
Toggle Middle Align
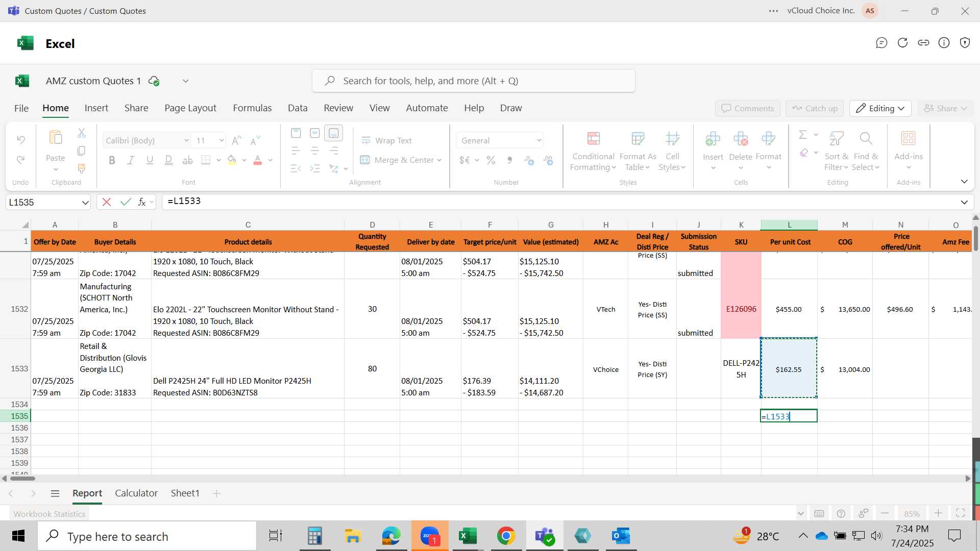coord(315,133)
